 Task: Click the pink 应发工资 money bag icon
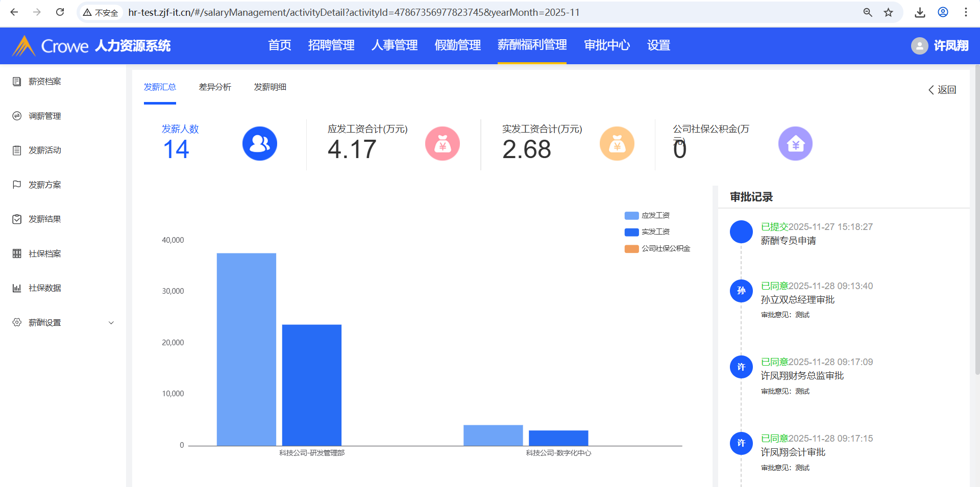coord(442,144)
